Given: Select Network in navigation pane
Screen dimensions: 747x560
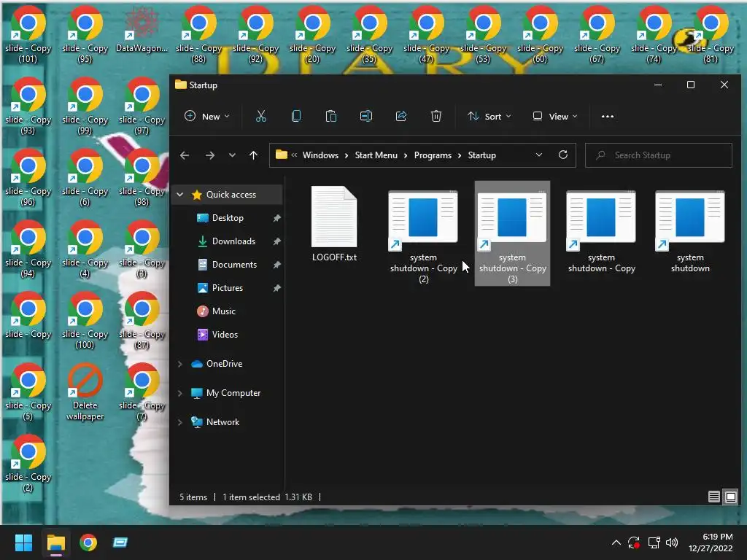Looking at the screenshot, I should [x=222, y=422].
